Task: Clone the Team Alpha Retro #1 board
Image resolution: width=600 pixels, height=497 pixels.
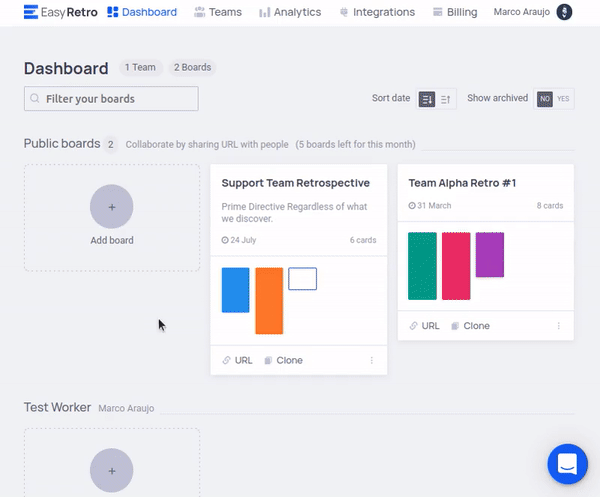Action: click(470, 326)
